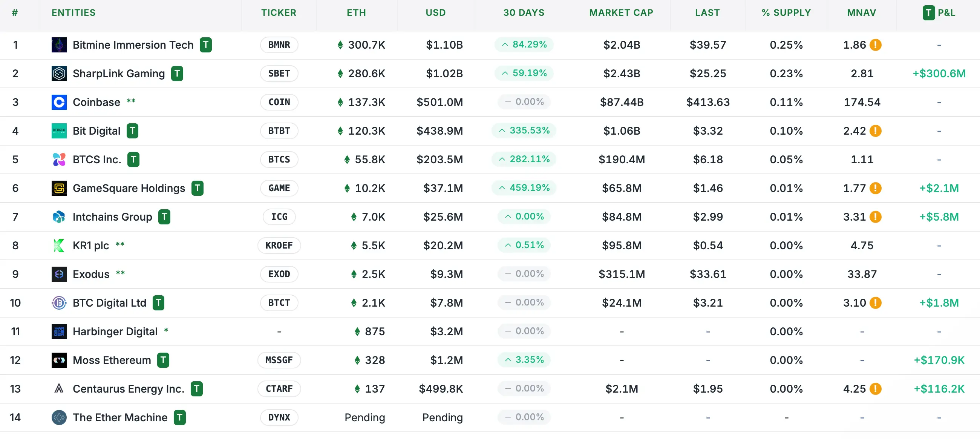Sort table by the 30 DAYS column

(x=524, y=12)
